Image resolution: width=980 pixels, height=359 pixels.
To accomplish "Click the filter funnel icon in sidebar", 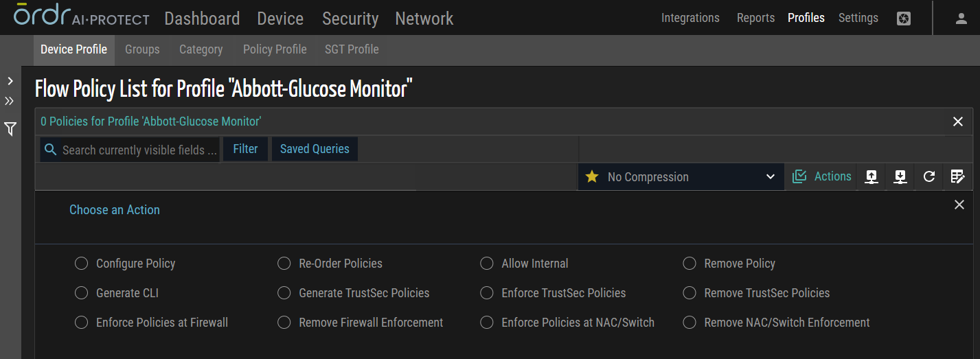I will coord(10,129).
